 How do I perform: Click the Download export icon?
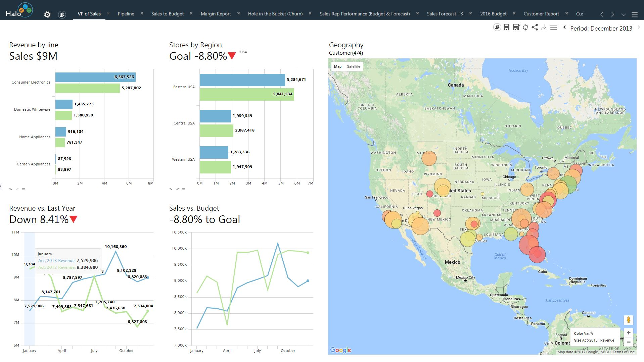pyautogui.click(x=544, y=28)
